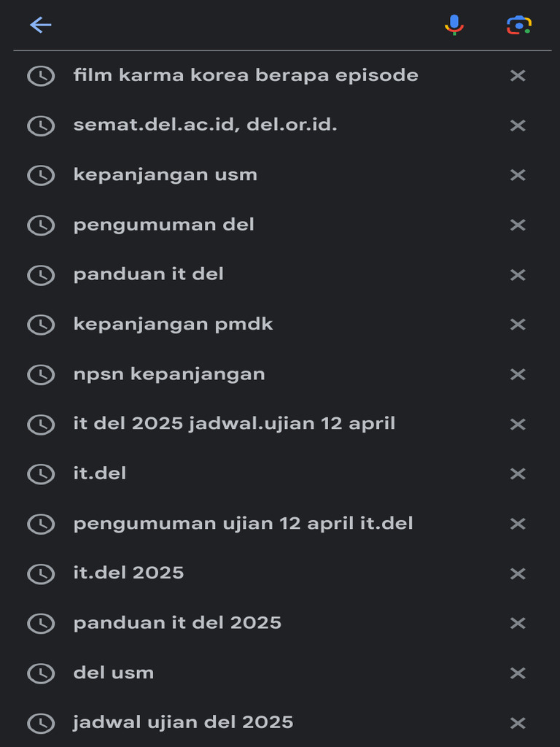Select 'panduan it del 2025' history item
560x747 pixels.
[177, 623]
